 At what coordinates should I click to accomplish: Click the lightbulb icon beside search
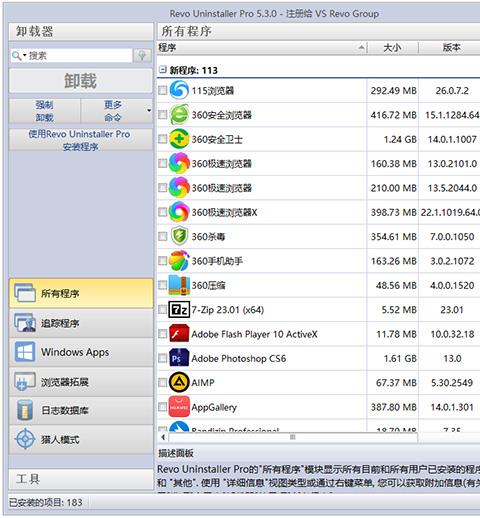[142, 55]
